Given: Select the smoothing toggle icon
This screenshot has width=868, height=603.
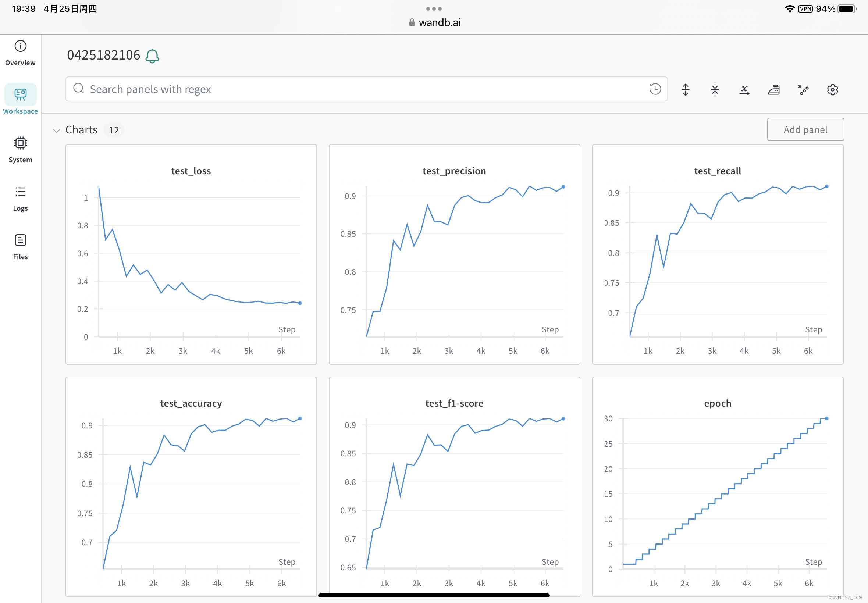Looking at the screenshot, I should tap(772, 89).
